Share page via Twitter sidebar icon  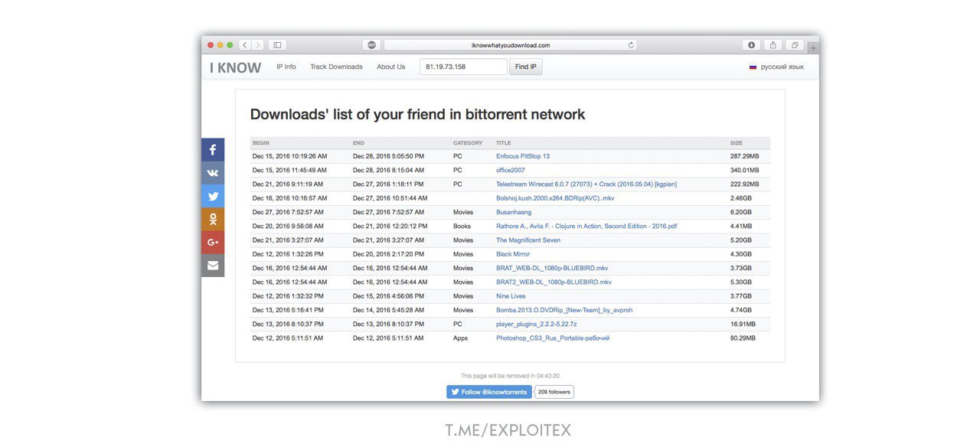tap(213, 196)
